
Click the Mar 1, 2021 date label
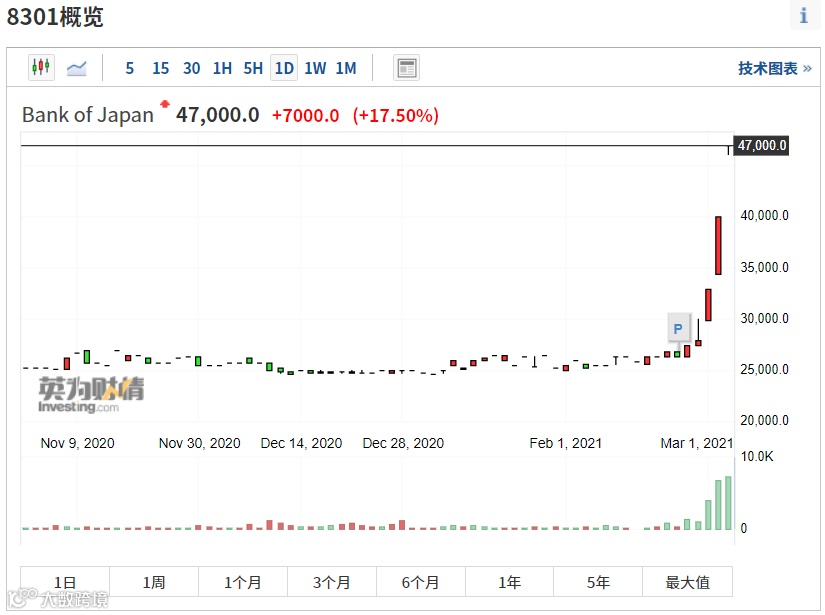[697, 443]
